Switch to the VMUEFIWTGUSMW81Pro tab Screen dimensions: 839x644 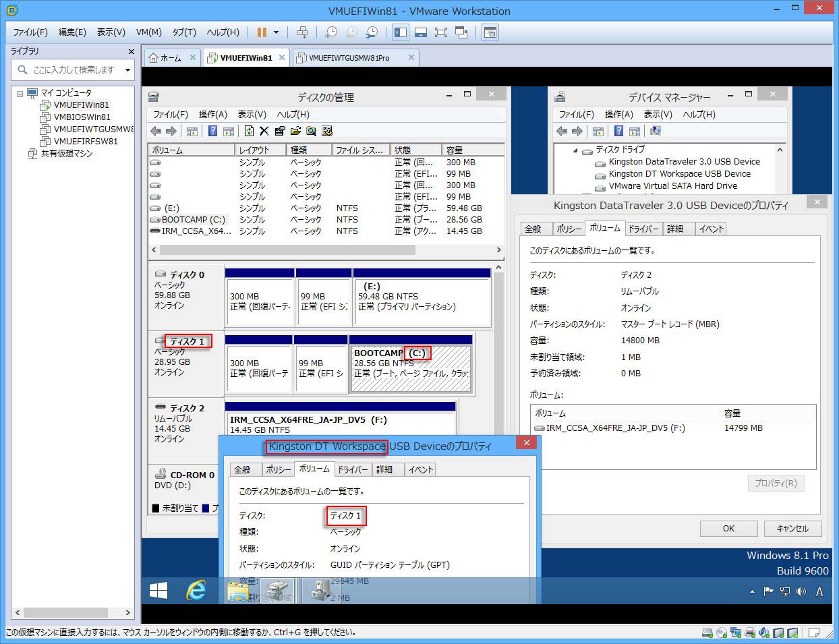click(355, 58)
